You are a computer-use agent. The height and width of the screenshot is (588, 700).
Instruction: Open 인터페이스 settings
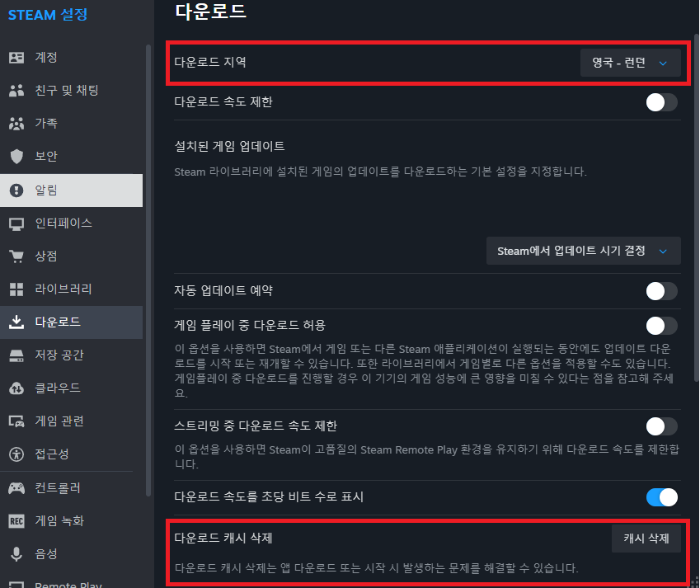click(72, 223)
